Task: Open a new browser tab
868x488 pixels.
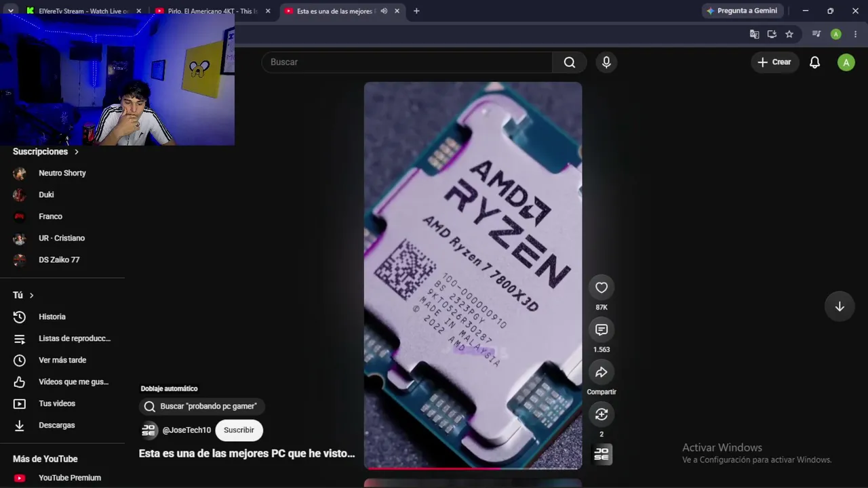Action: coord(416,11)
